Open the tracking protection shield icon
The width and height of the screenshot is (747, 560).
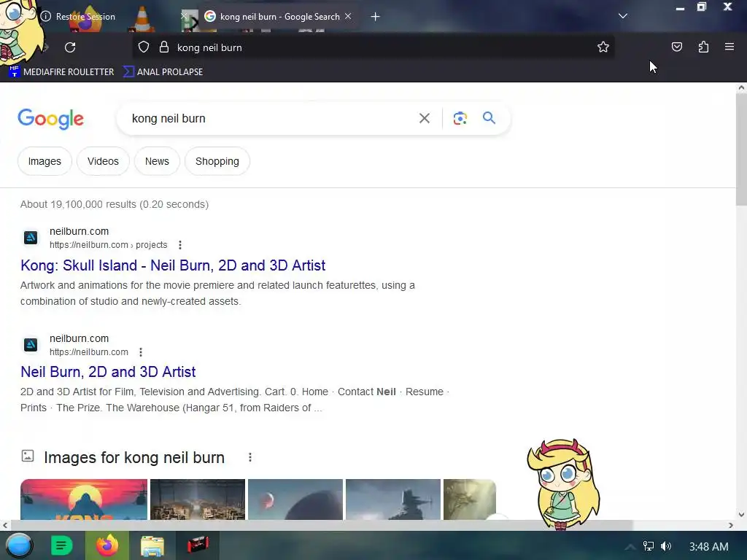[144, 47]
